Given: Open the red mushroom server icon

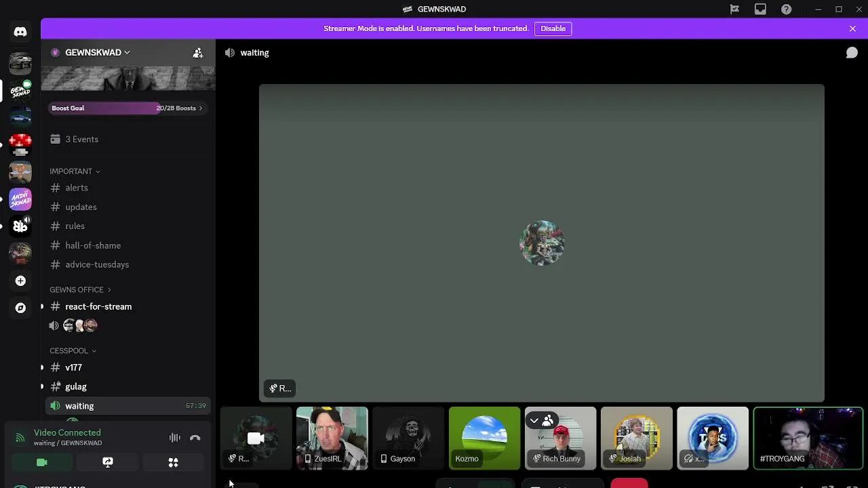Looking at the screenshot, I should click(20, 145).
